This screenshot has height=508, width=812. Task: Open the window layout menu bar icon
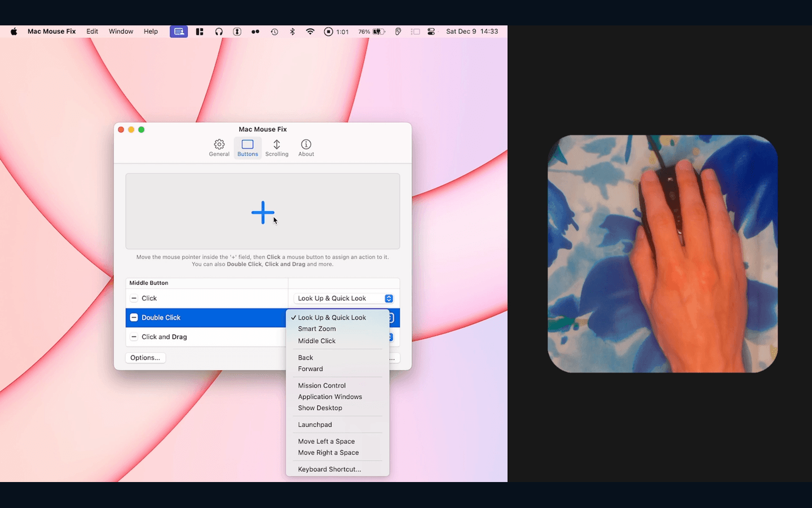(x=200, y=32)
